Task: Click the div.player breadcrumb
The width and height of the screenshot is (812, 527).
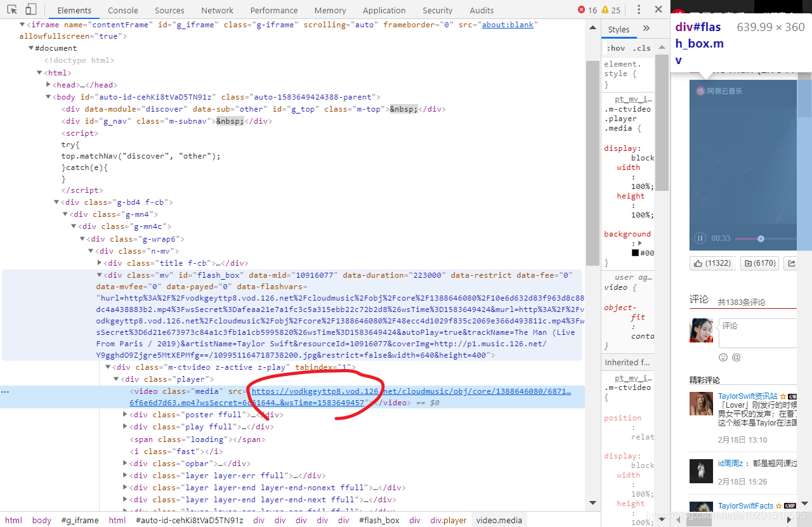Action: click(449, 520)
